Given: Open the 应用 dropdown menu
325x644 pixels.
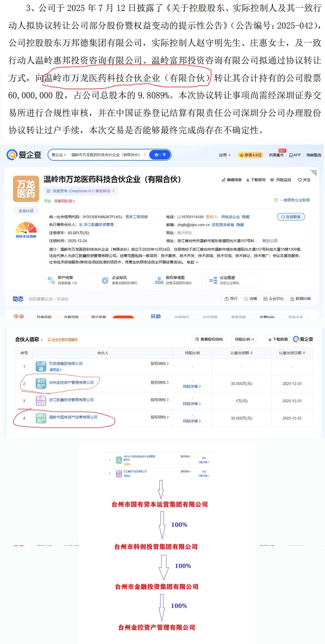Looking at the screenshot, I should coord(225,155).
